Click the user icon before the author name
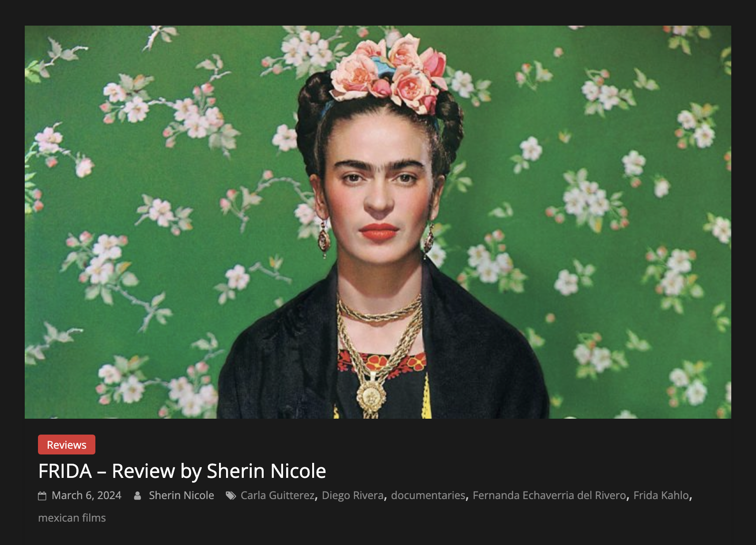The height and width of the screenshot is (545, 756). click(x=137, y=496)
